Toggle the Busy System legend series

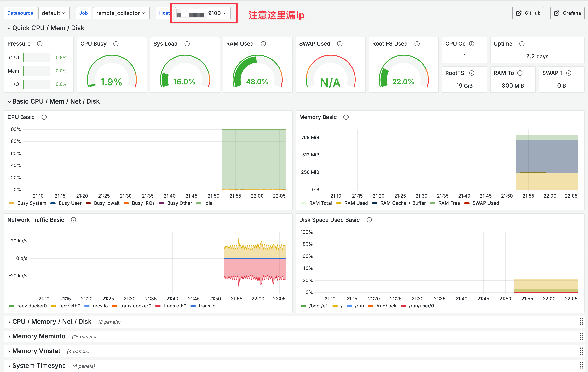click(32, 203)
